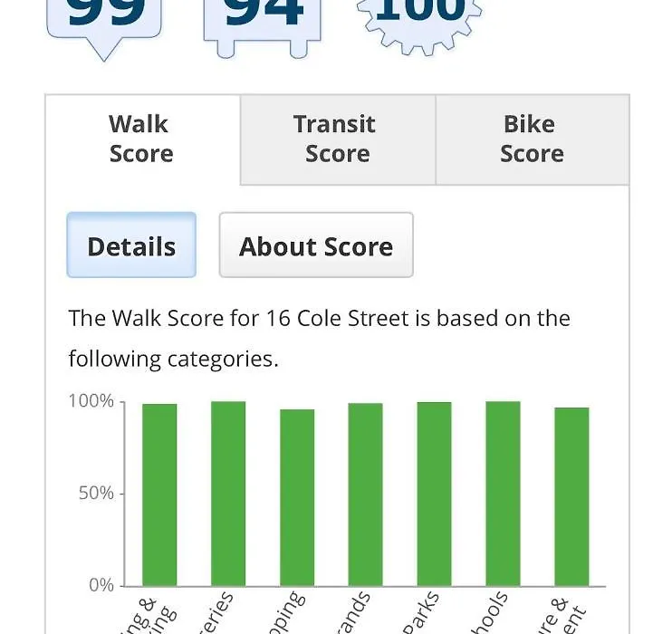Select the Culture & Entertainment bar

click(x=571, y=497)
